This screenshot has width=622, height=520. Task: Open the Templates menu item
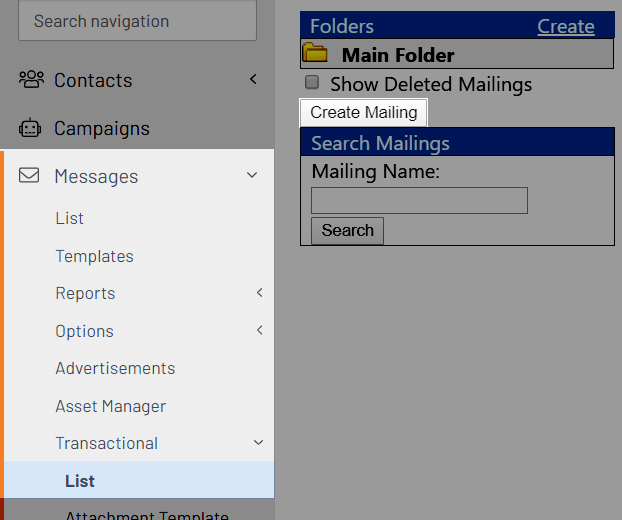[94, 256]
